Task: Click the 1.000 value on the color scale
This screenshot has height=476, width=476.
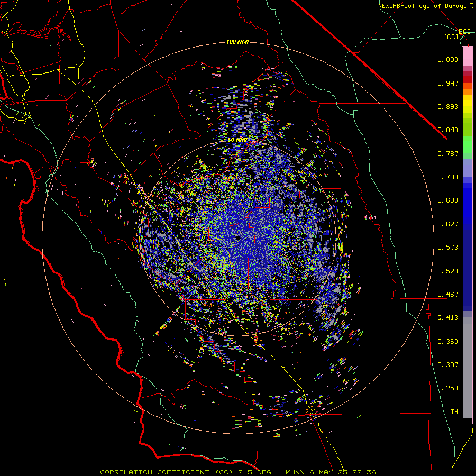Action: (448, 59)
